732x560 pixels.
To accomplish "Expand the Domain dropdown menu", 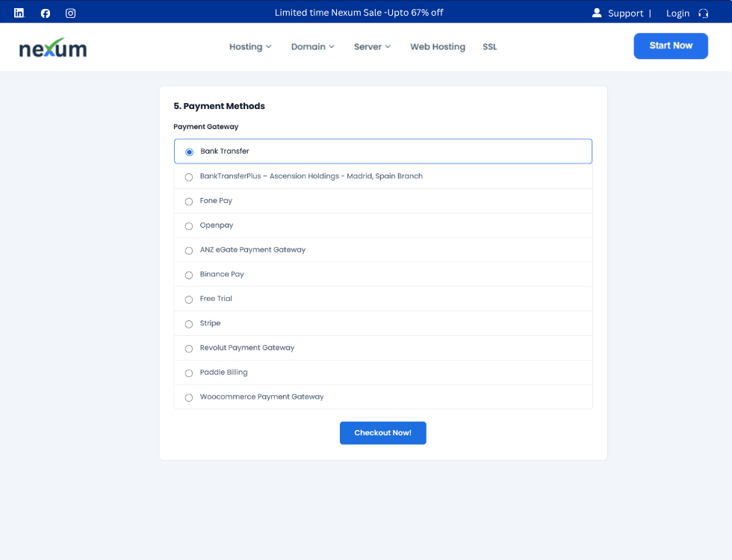I will click(x=313, y=46).
